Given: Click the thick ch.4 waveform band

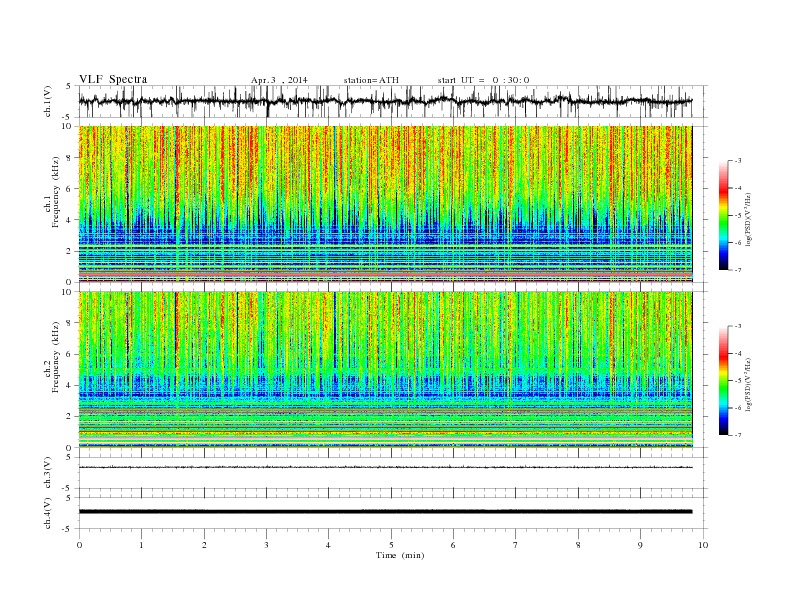Looking at the screenshot, I should (385, 512).
